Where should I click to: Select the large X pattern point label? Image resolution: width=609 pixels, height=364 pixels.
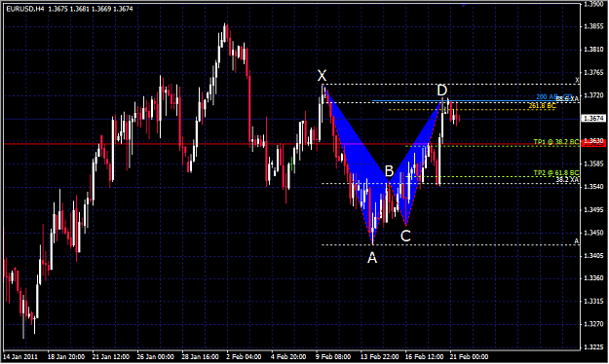[x=322, y=75]
